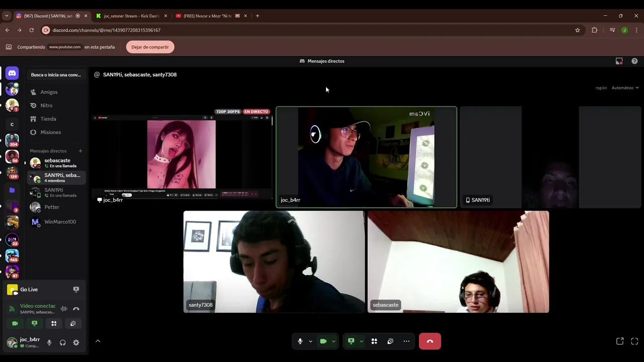Screen dimensions: 644x362
Task: Open joc_b4rr user profile panel
Action: click(x=24, y=342)
